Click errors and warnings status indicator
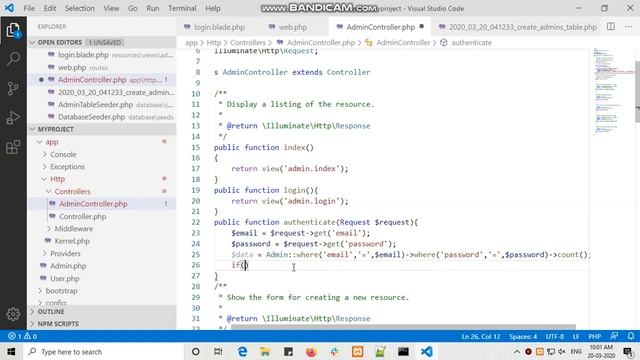Screen dimensions: 640x360 [22, 336]
